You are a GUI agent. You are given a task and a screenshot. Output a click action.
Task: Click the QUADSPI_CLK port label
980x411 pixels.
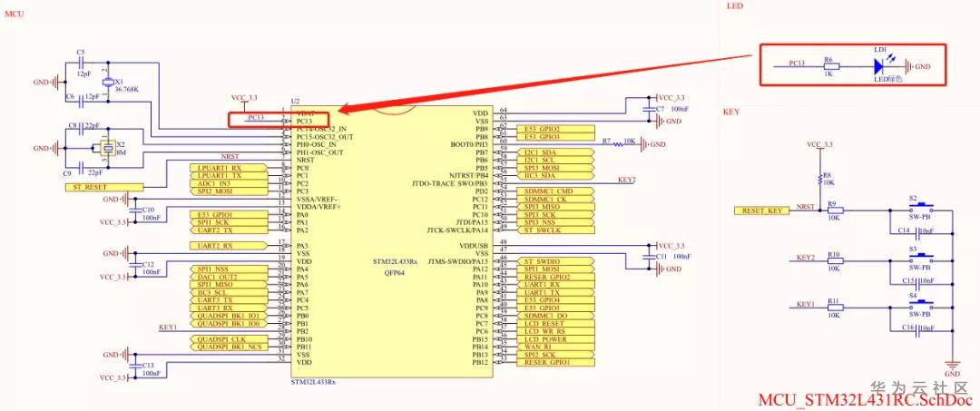coord(228,339)
